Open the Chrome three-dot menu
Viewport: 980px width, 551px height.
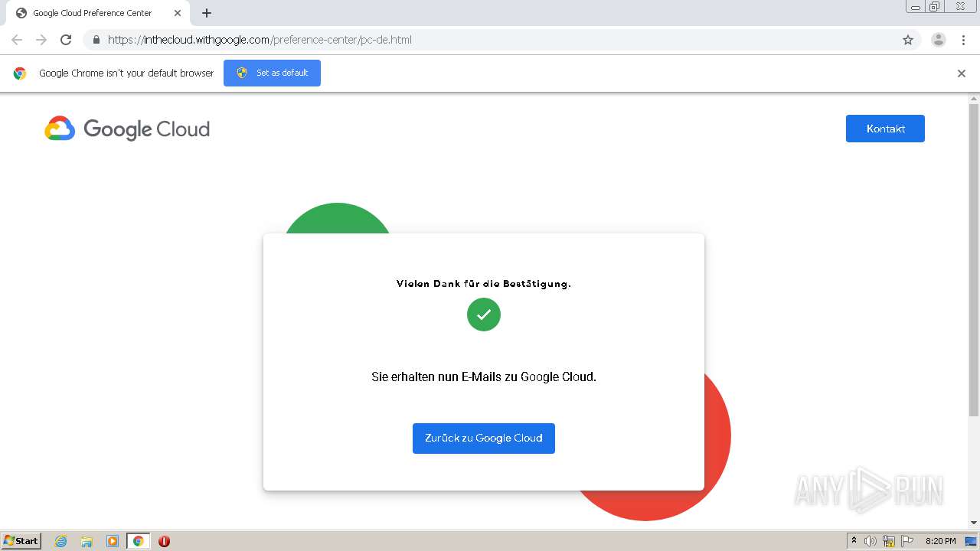pyautogui.click(x=963, y=40)
